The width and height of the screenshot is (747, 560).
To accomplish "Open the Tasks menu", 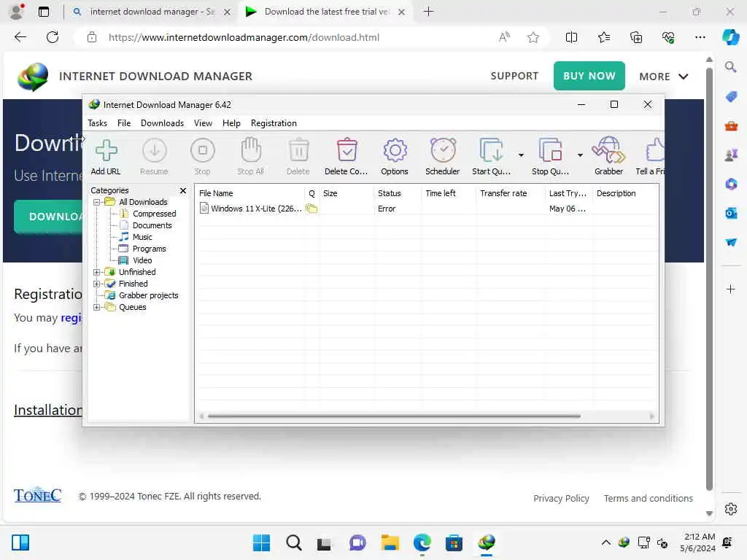I will coord(98,122).
